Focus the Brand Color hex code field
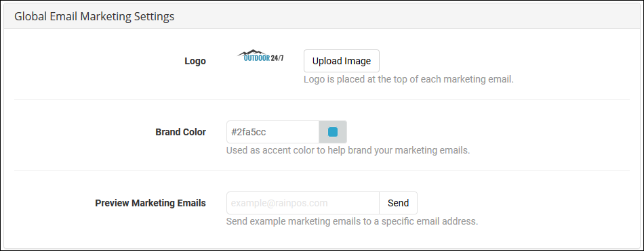 pyautogui.click(x=273, y=132)
